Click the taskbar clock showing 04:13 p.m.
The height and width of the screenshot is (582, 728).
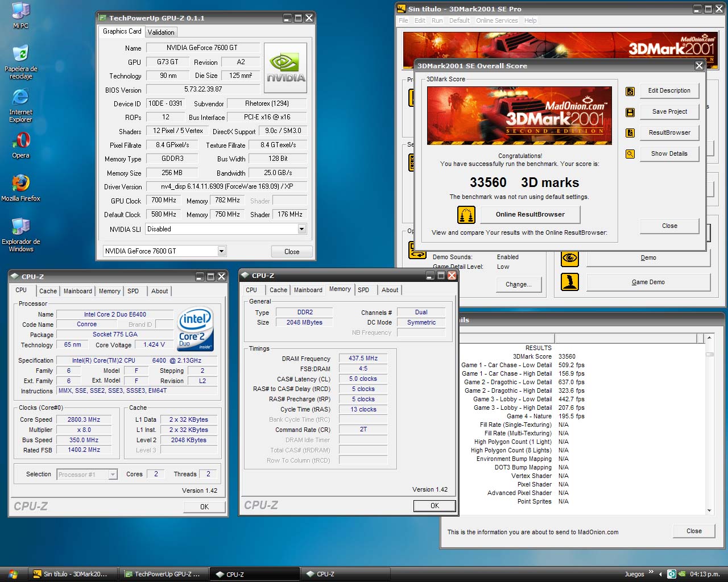(705, 575)
